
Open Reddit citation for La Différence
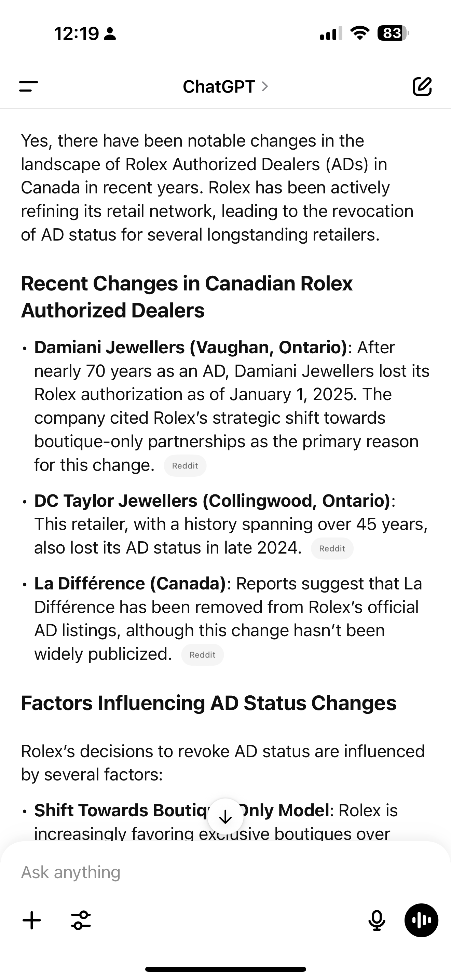[x=202, y=655]
